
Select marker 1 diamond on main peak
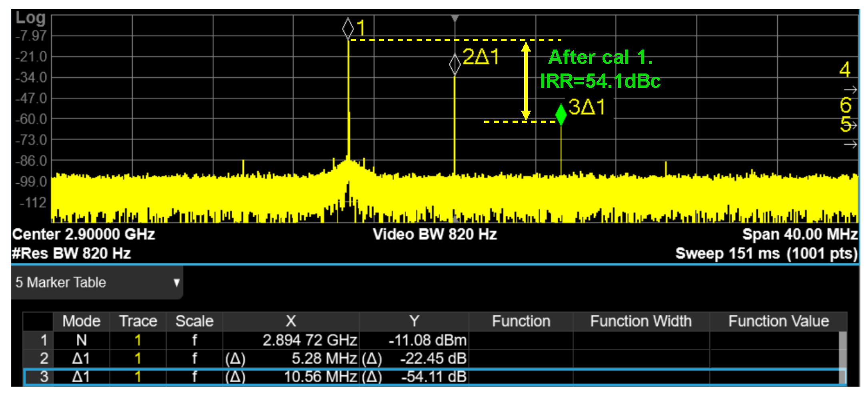click(x=347, y=28)
